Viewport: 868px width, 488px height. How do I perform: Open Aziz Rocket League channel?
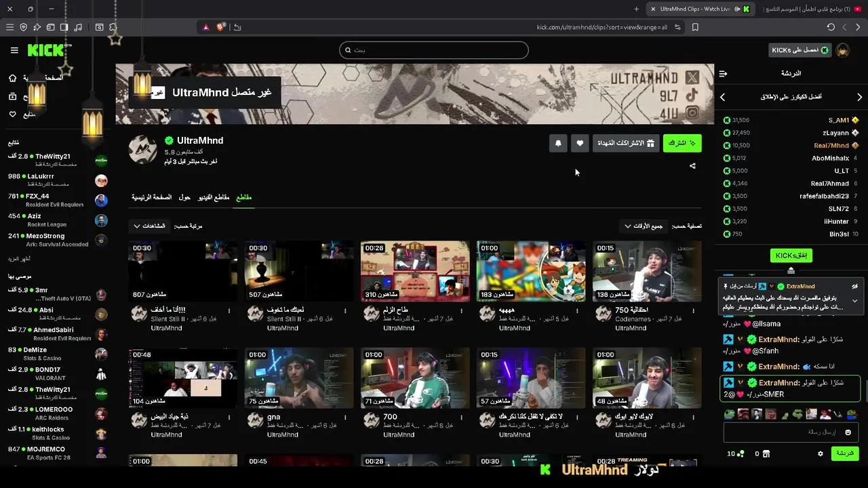[58, 220]
